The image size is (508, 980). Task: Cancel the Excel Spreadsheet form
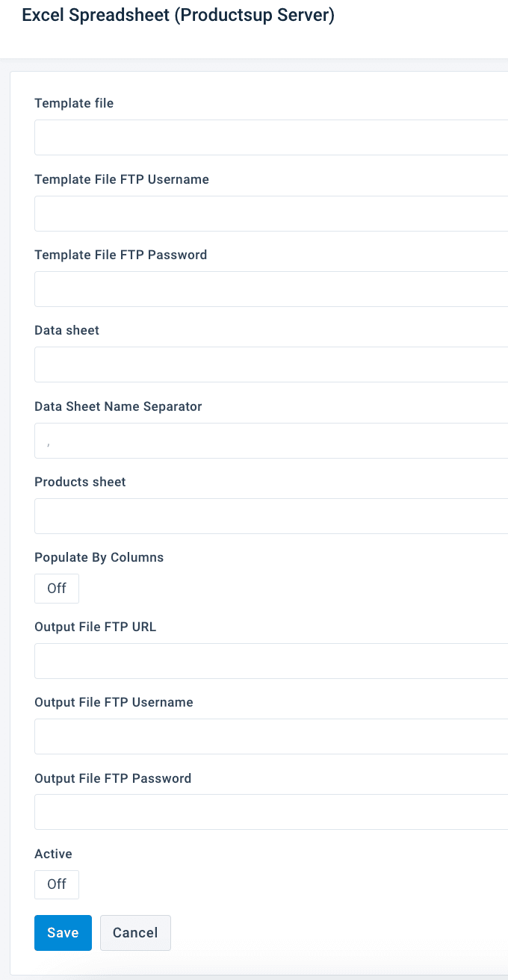[x=135, y=933]
